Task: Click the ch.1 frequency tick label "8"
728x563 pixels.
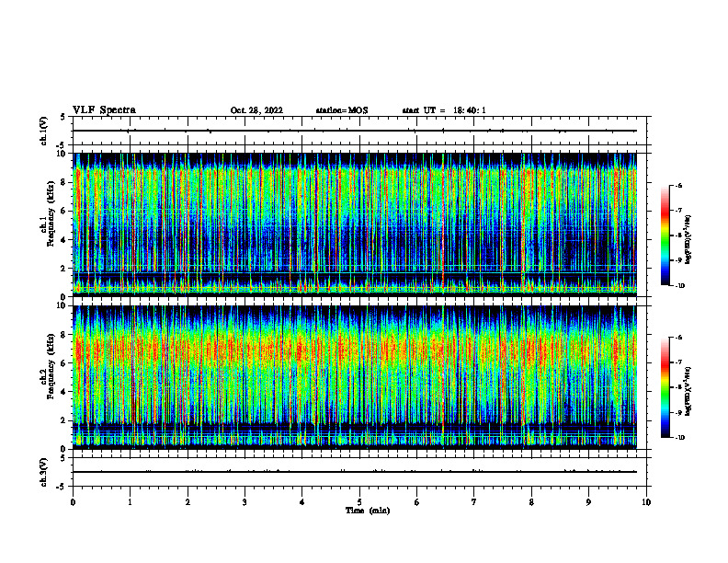Action: pyautogui.click(x=63, y=182)
